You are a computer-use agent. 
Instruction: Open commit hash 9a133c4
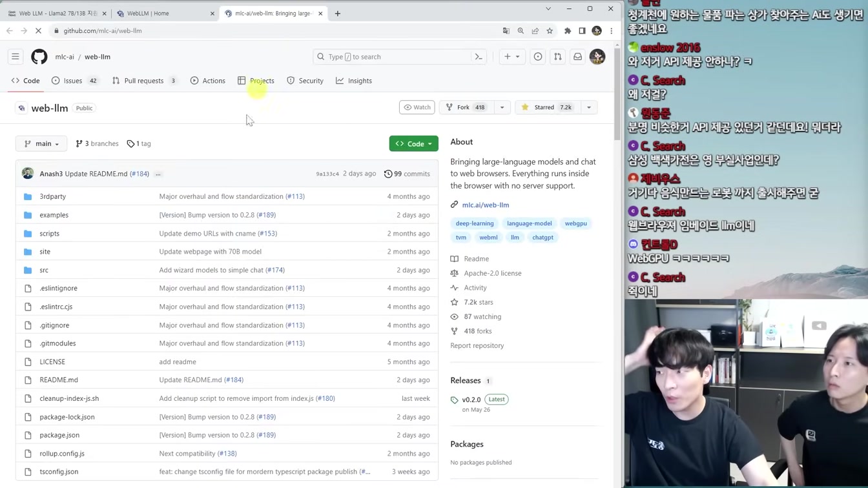(327, 174)
